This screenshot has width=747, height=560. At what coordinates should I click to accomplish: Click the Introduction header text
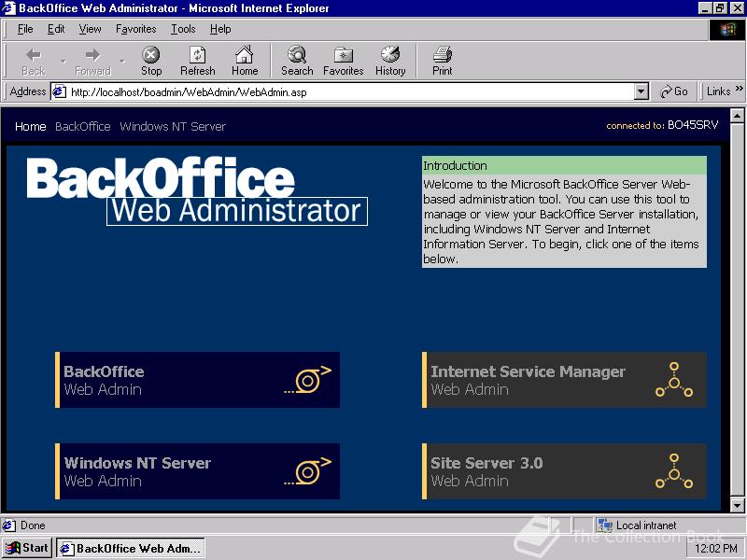(x=455, y=165)
